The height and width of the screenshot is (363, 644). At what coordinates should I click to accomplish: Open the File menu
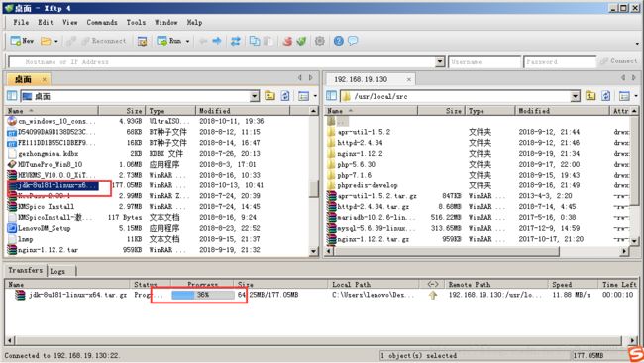(21, 22)
